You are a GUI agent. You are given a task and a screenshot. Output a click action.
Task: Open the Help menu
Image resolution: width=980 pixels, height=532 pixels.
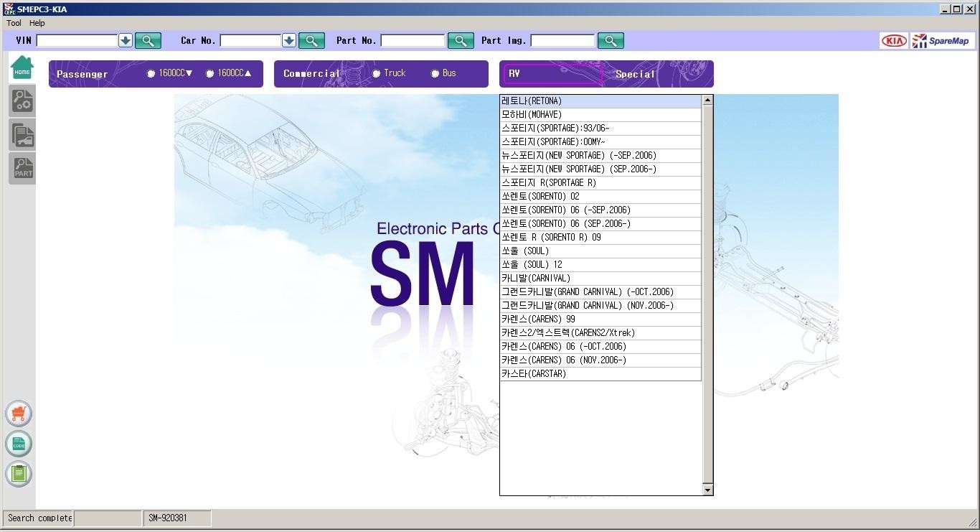point(37,23)
